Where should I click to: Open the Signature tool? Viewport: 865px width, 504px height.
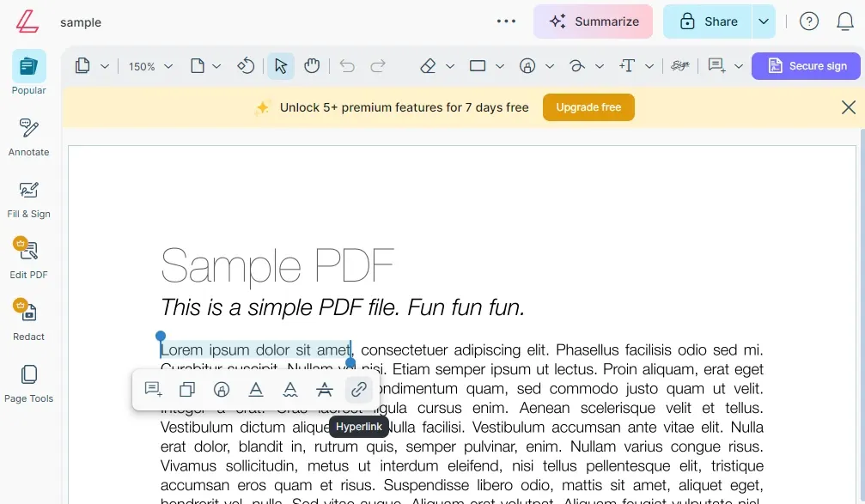pyautogui.click(x=679, y=66)
